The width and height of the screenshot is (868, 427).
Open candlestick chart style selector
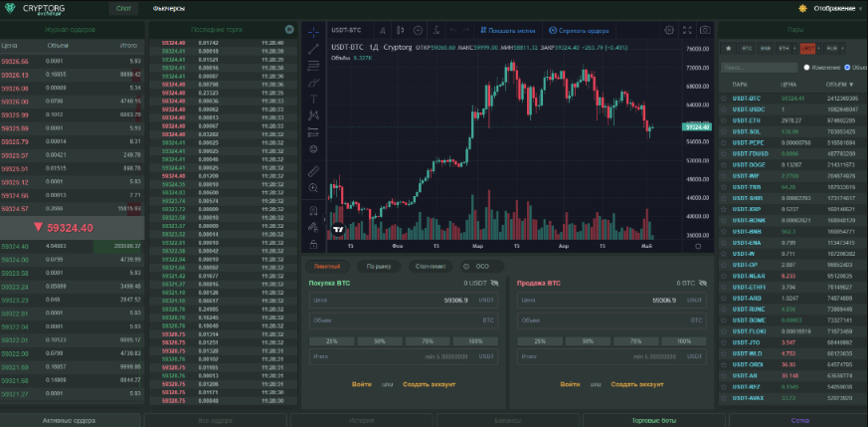point(401,31)
